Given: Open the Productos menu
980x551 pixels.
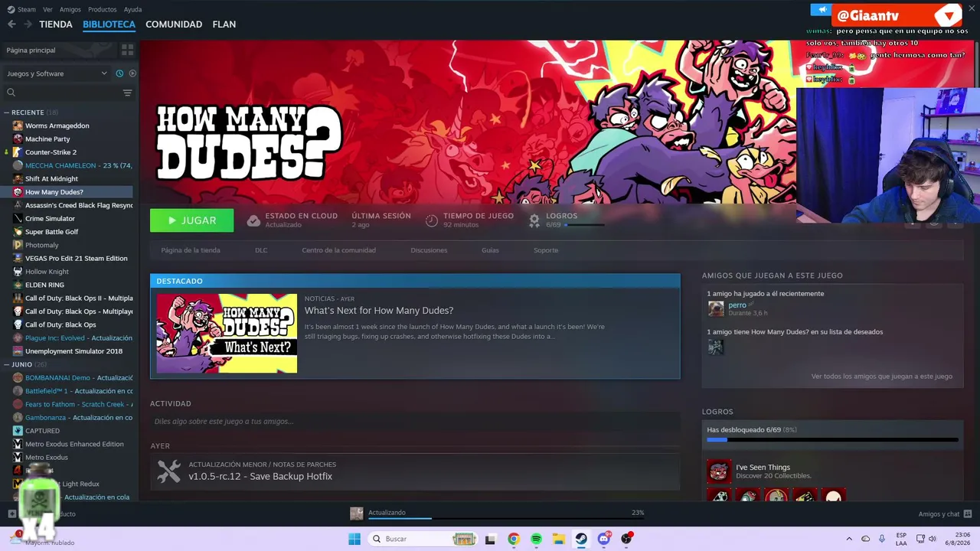Looking at the screenshot, I should 103,9.
